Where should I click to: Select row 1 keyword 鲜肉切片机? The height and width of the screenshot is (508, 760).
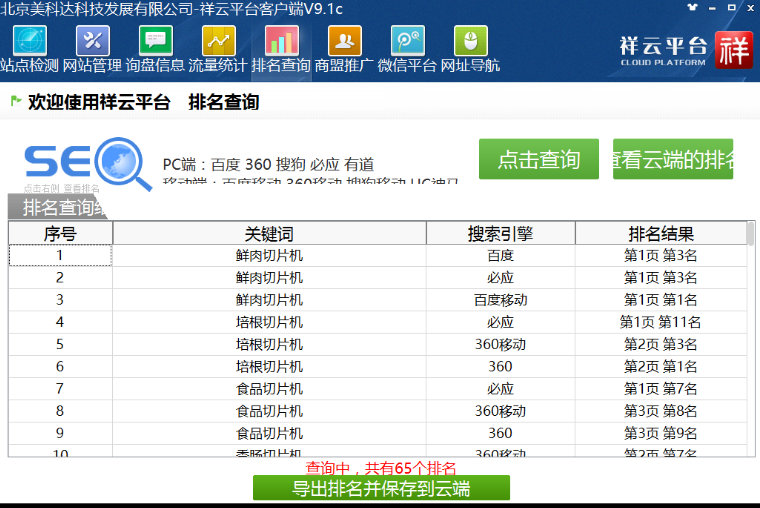click(x=269, y=255)
